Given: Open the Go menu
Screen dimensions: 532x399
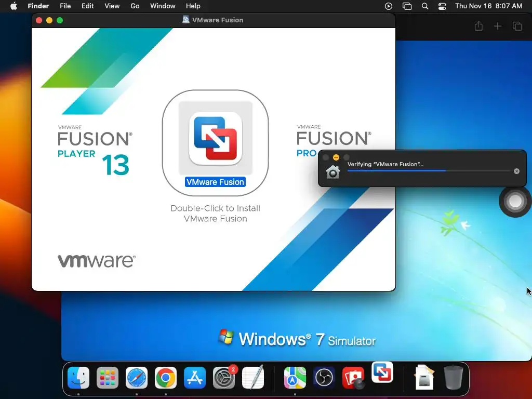Looking at the screenshot, I should [135, 6].
